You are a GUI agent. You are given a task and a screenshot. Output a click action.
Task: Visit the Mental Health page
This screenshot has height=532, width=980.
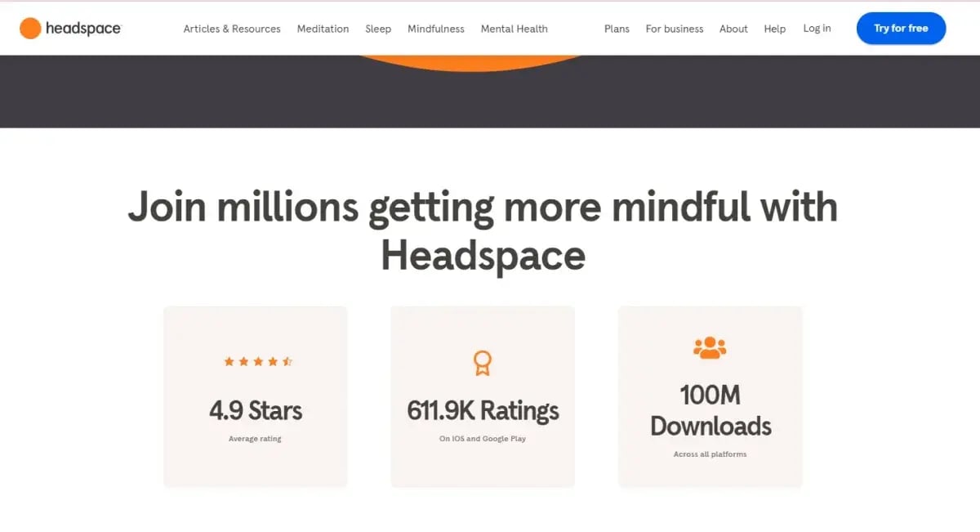click(514, 29)
